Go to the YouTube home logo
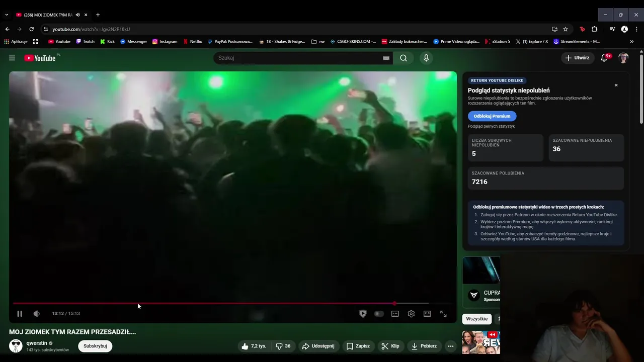Viewport: 644px width, 362px height. click(40, 58)
